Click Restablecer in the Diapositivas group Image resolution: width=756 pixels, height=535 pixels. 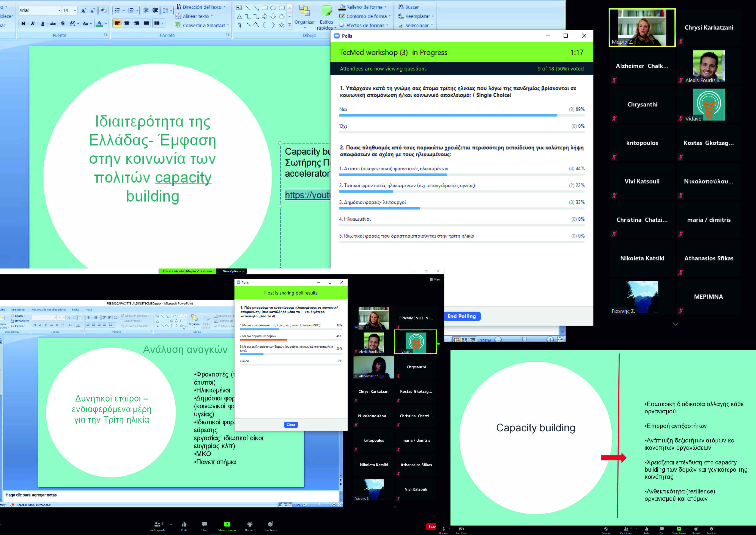tap(20, 321)
